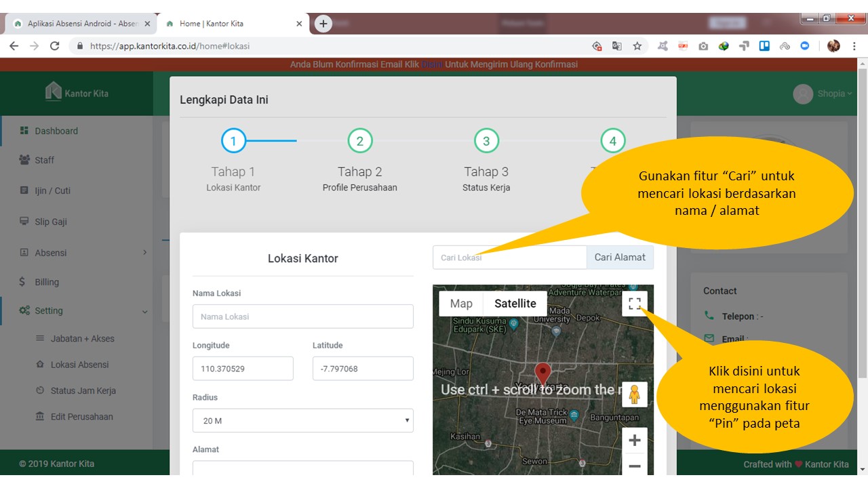This screenshot has width=868, height=488.
Task: Click the Cari Alamat button
Action: (620, 258)
